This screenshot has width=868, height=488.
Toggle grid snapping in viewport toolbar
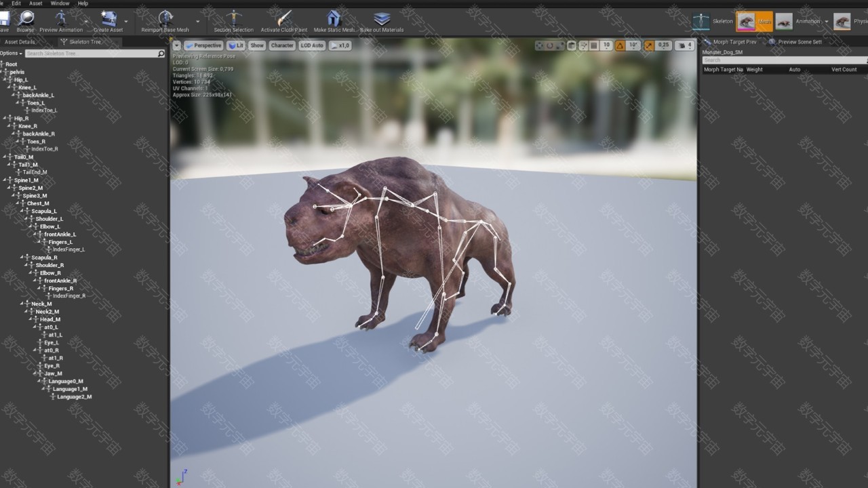click(x=594, y=45)
